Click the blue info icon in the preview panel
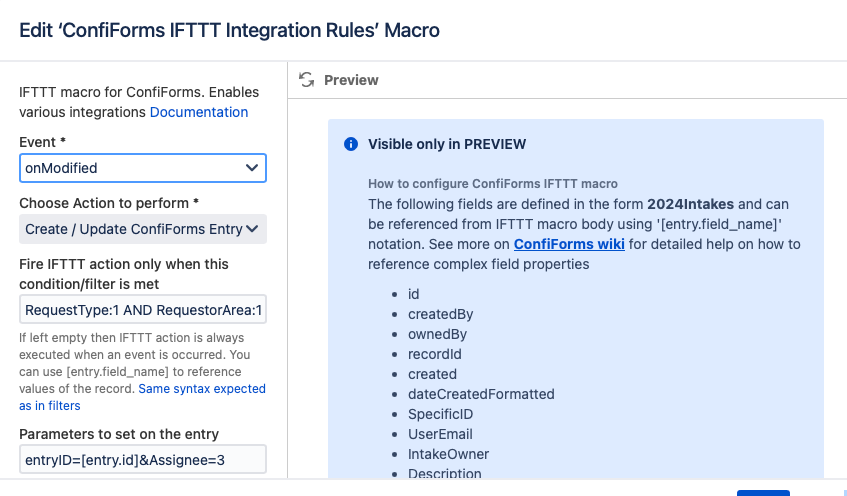 pos(351,144)
